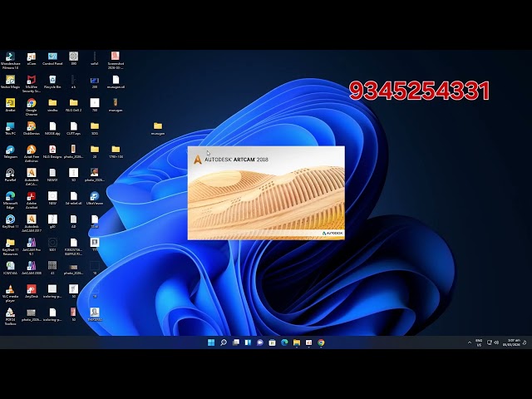Launch Google Chrome from the desktop
532x399 pixels.
[x=32, y=107]
